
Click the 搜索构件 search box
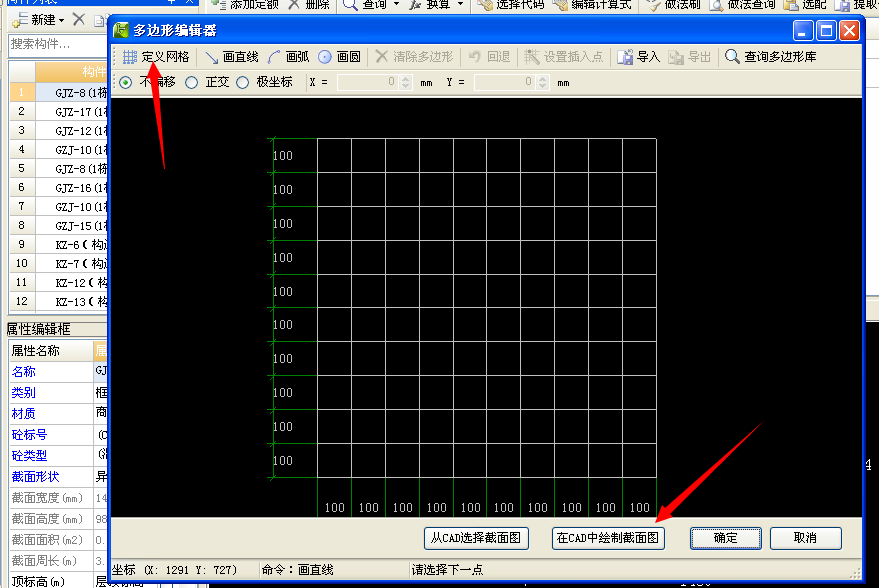pos(58,44)
